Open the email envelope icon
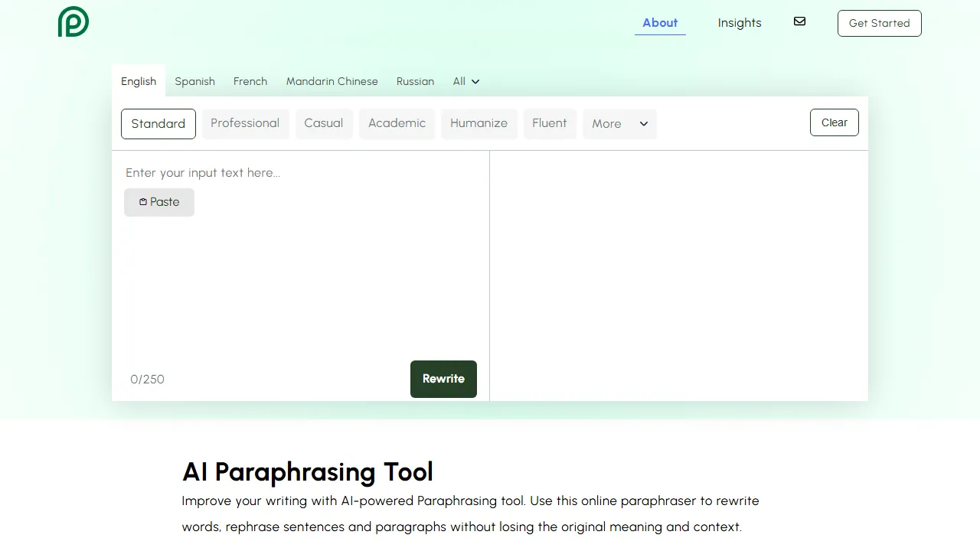980x551 pixels. pyautogui.click(x=799, y=21)
